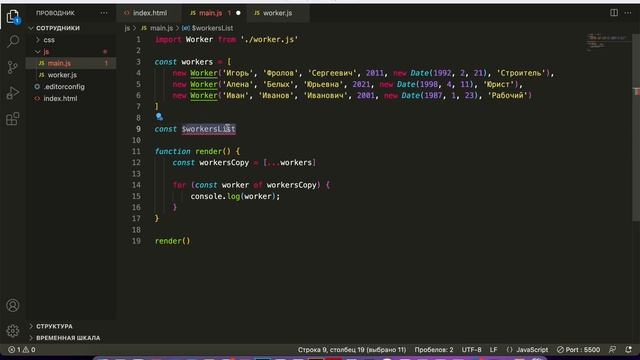Click 'Рабочий' string on line 6
640x360 pixels.
coord(507,96)
